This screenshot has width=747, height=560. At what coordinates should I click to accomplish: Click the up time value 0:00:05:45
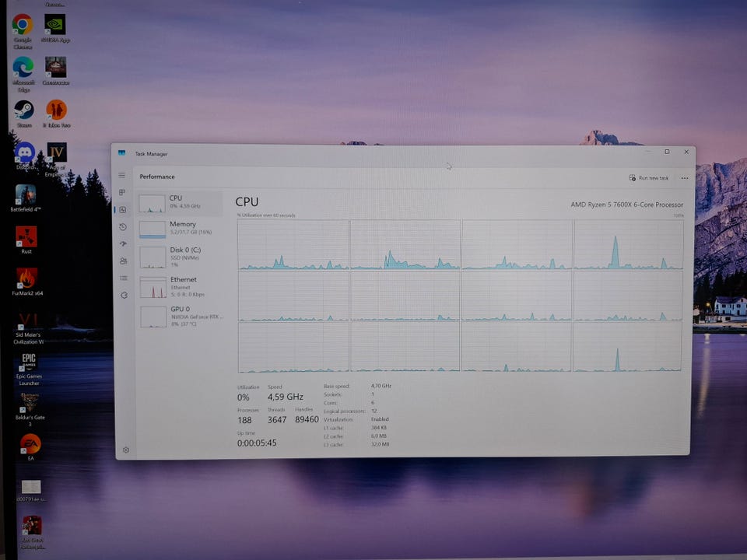[x=257, y=443]
